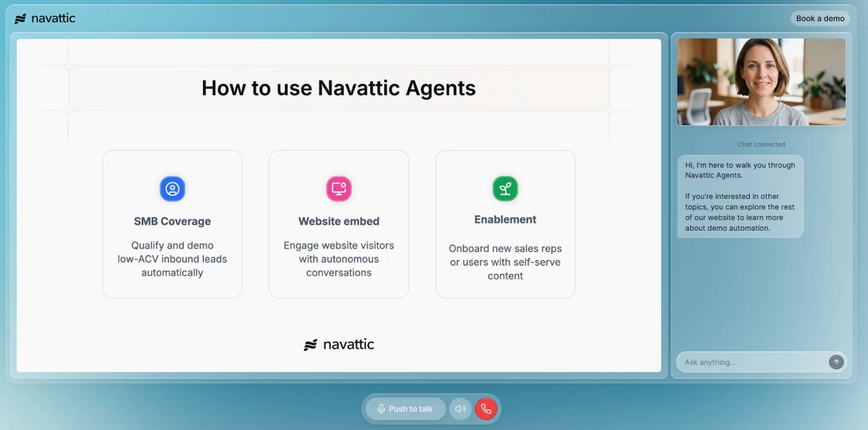This screenshot has height=430, width=868.
Task: Select the Enablement card heading
Action: (505, 220)
